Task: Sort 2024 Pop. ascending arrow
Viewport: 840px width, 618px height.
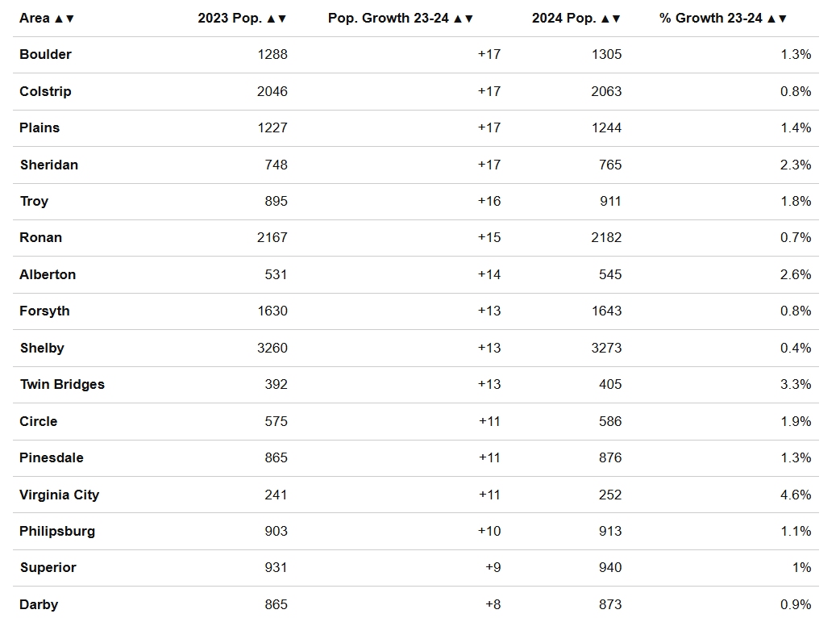Action: (605, 19)
